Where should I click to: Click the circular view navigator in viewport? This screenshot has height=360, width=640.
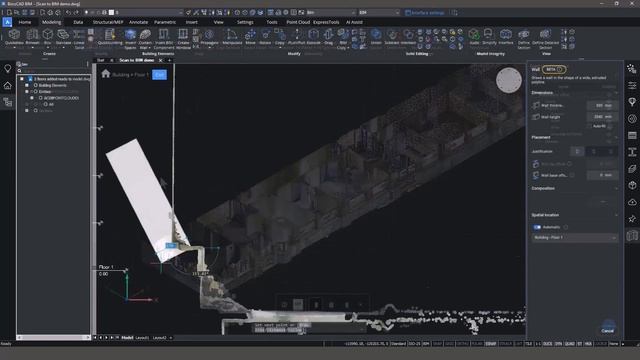[509, 80]
